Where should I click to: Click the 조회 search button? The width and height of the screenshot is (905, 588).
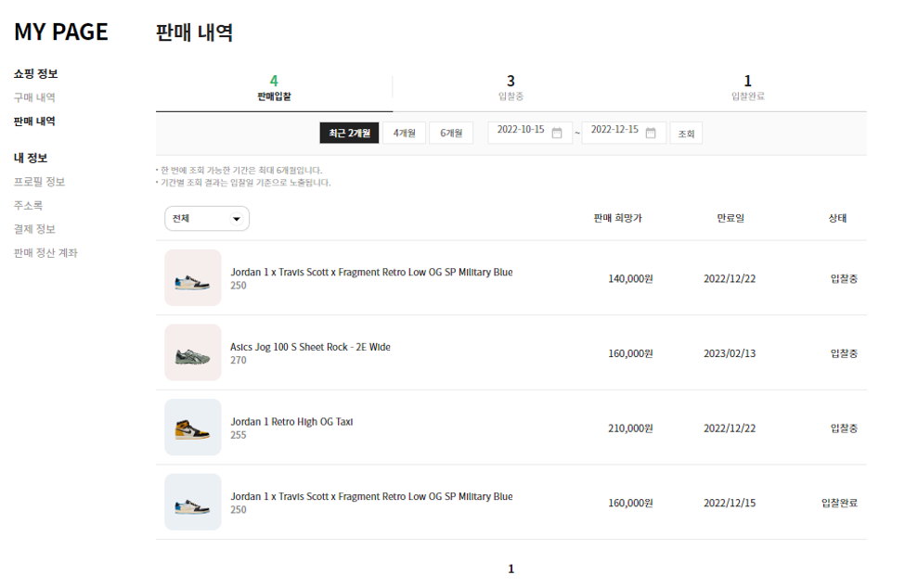pyautogui.click(x=686, y=132)
